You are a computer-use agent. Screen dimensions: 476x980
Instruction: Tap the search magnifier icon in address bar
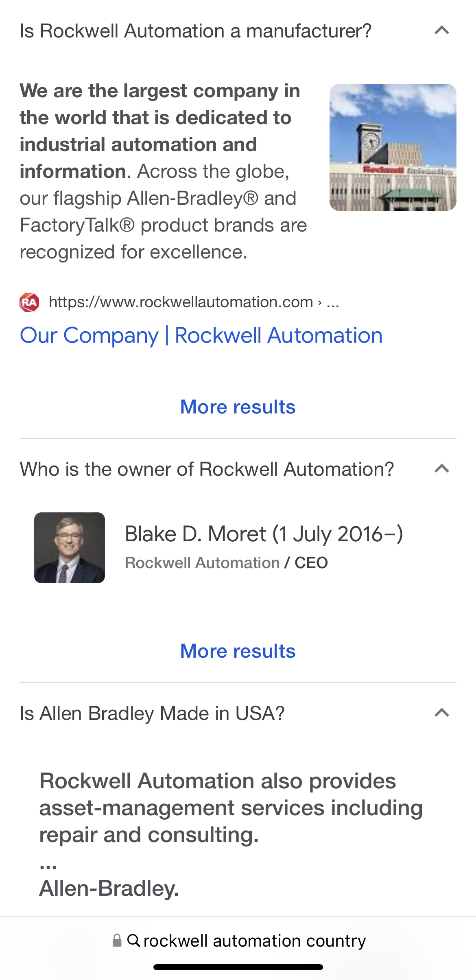[134, 941]
